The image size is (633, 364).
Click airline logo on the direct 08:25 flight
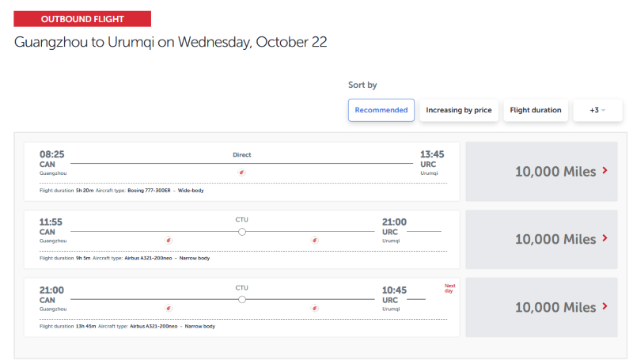tap(241, 173)
